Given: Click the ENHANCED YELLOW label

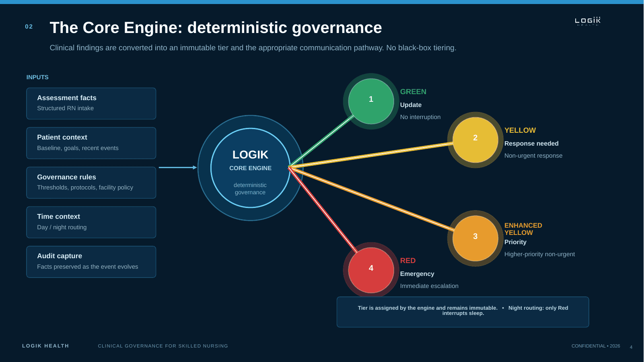Looking at the screenshot, I should [x=523, y=229].
